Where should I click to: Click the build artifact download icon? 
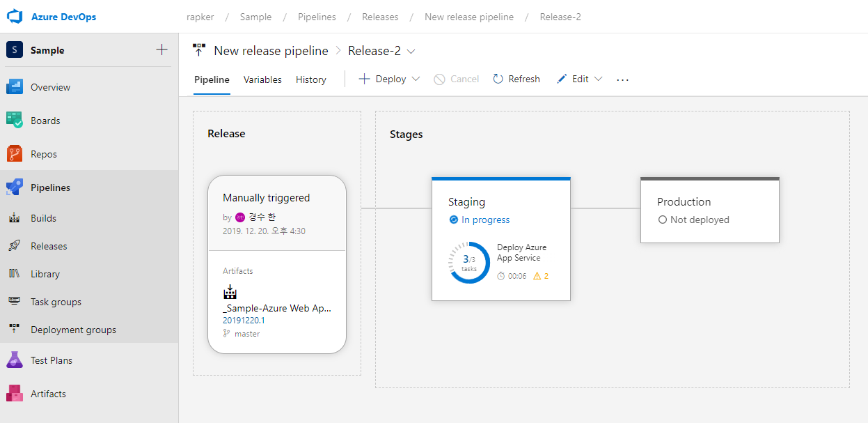pos(230,292)
